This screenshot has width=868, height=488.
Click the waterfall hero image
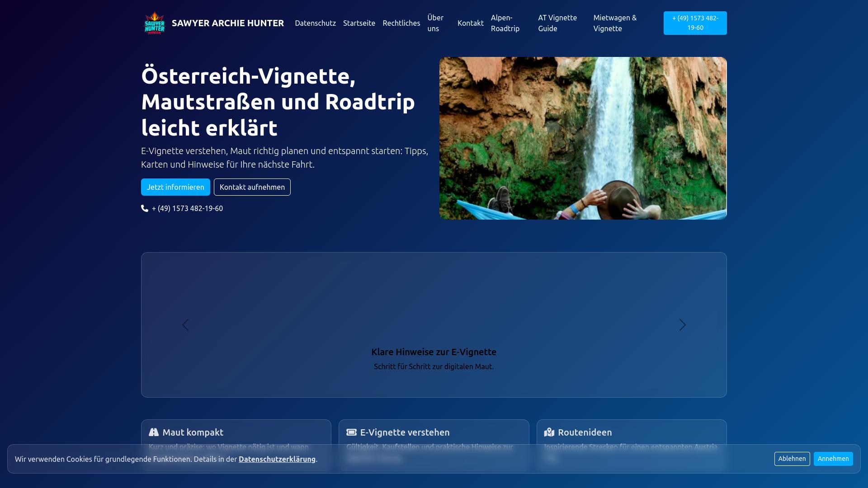pos(583,138)
